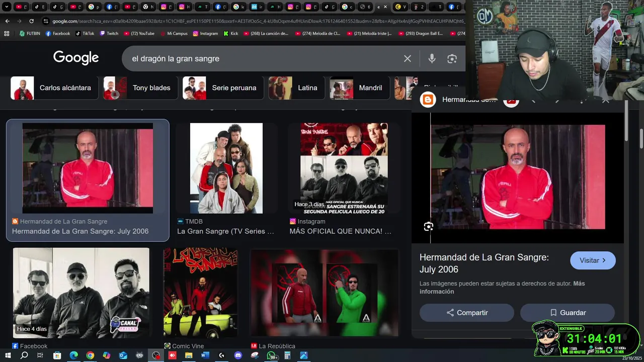Open the Comic Vine poster thumbnail

200,293
